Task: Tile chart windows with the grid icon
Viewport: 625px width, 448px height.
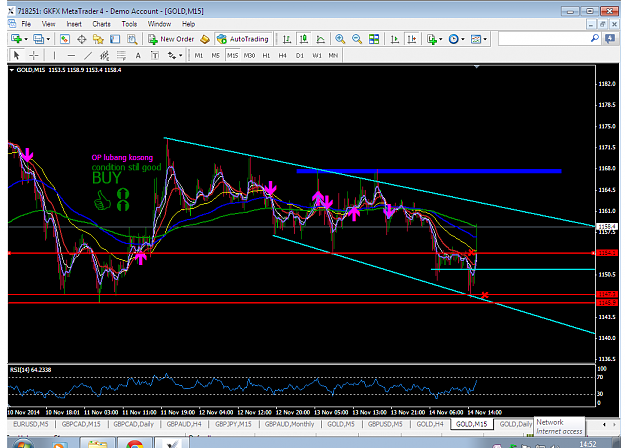Action: tap(374, 39)
